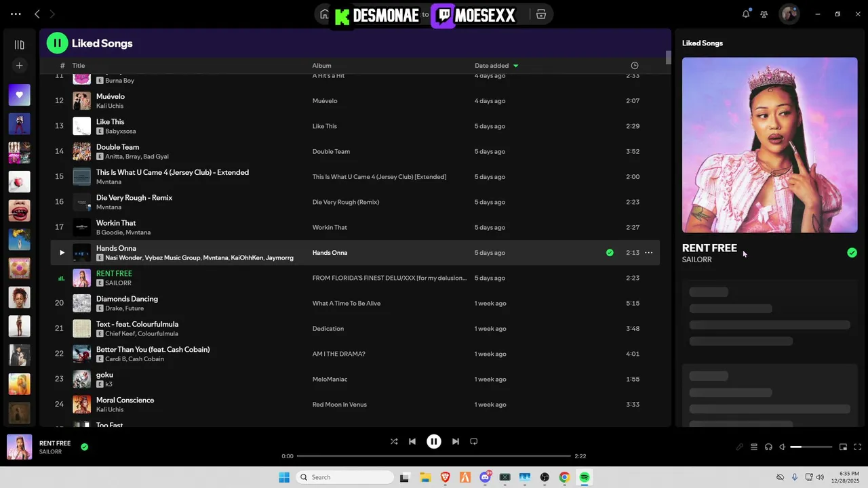This screenshot has width=868, height=488.
Task: Play the Hands Onna track
Action: [62, 253]
